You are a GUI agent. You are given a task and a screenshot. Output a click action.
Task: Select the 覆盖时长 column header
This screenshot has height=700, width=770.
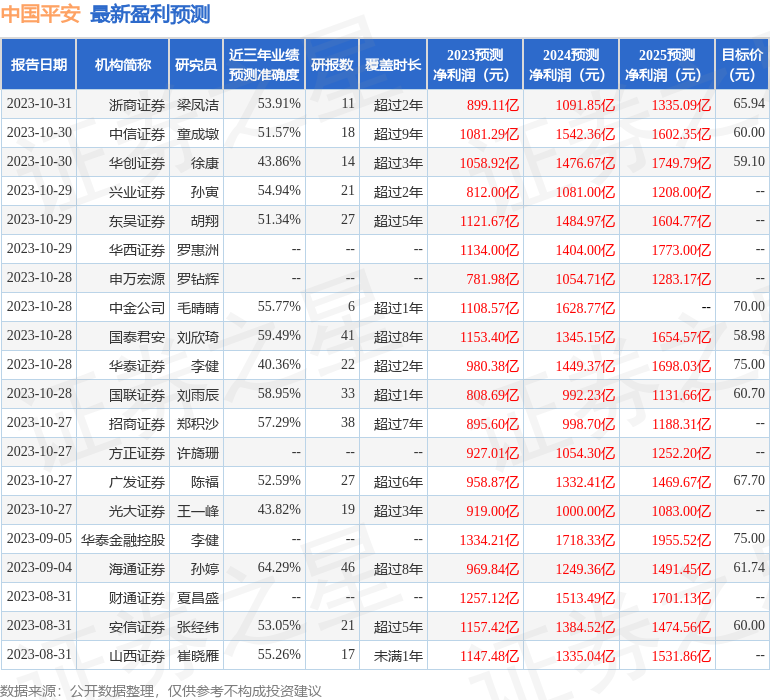pos(393,64)
